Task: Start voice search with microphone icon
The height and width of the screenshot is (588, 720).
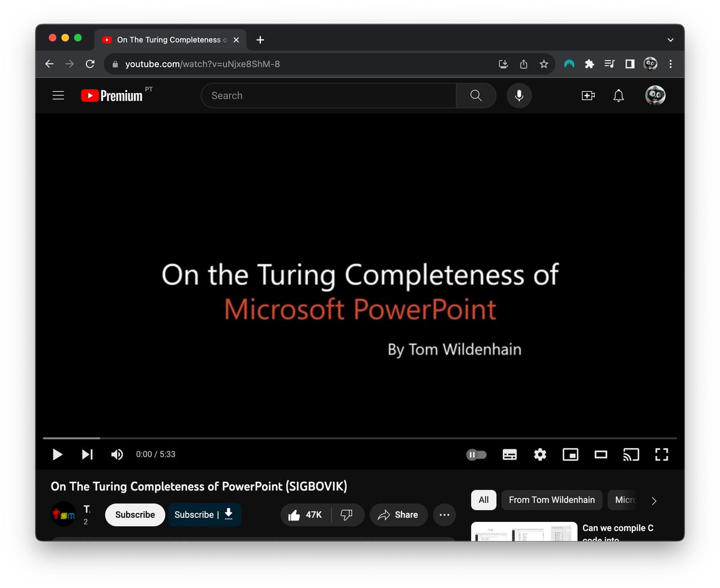Action: click(x=519, y=95)
